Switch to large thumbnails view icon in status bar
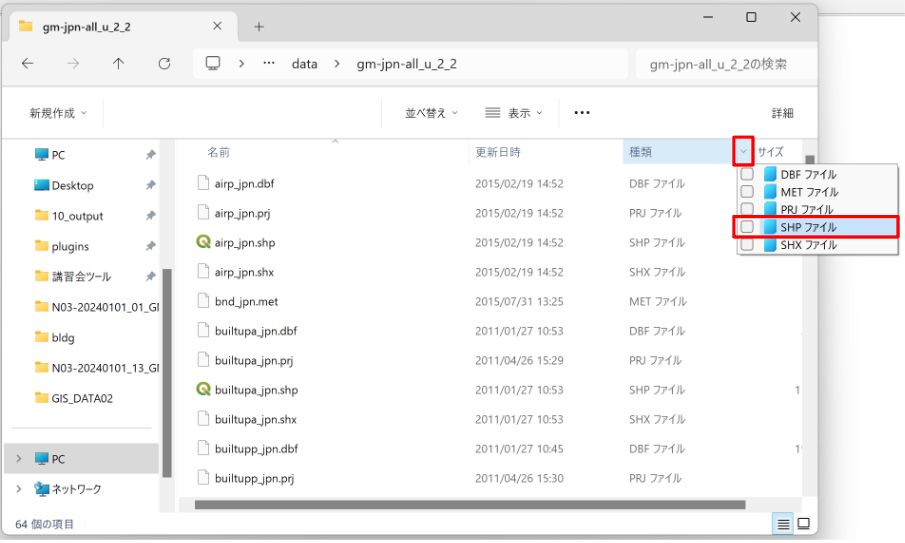The width and height of the screenshot is (905, 543). point(803,524)
